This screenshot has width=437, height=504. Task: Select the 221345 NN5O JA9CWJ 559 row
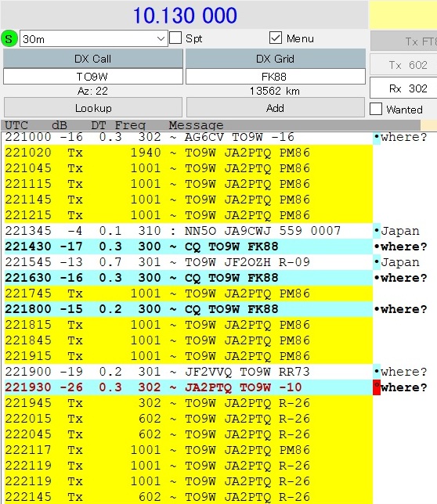[x=189, y=231]
